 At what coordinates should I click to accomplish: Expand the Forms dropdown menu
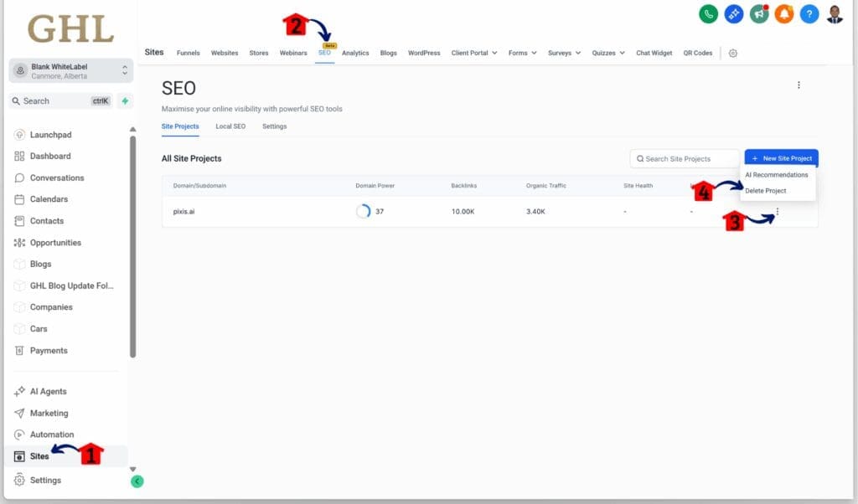coord(522,53)
